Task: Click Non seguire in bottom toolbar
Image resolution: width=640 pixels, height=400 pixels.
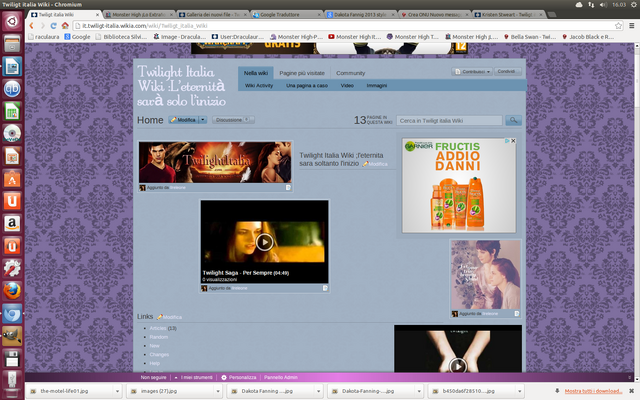Action: (x=153, y=377)
